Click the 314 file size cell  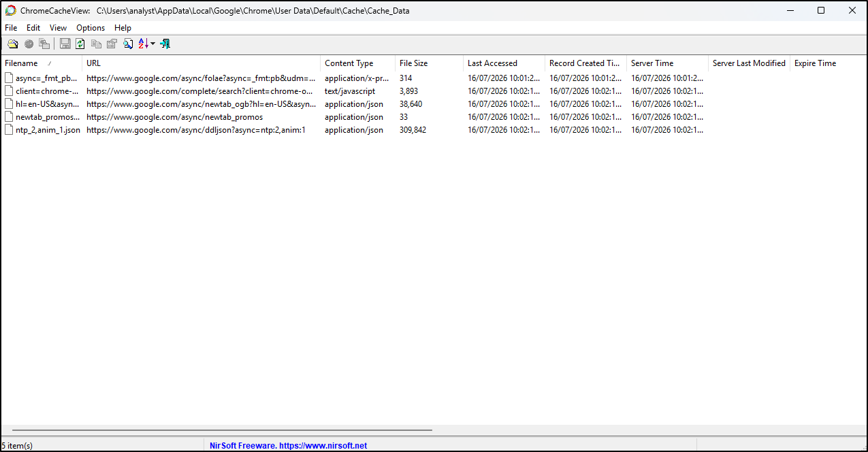[x=406, y=78]
